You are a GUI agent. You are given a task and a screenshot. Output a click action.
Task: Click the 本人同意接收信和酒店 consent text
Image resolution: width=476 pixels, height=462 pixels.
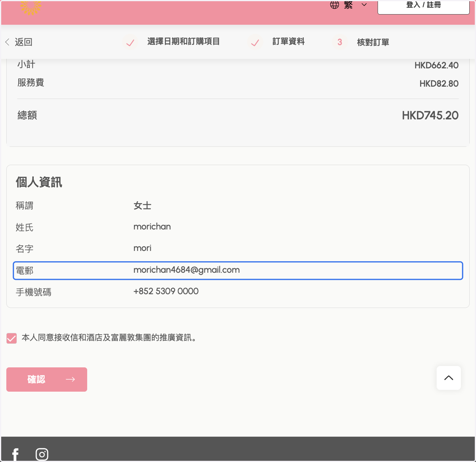click(x=109, y=337)
